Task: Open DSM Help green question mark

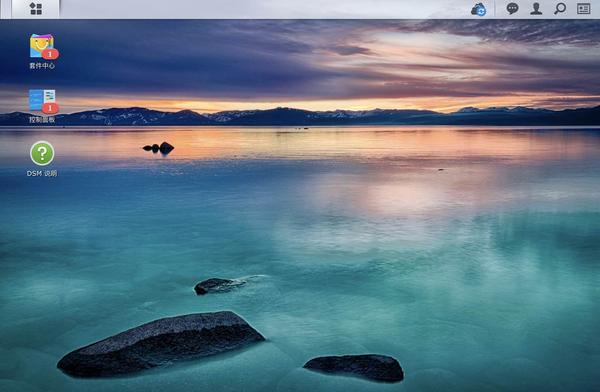Action: click(x=42, y=153)
